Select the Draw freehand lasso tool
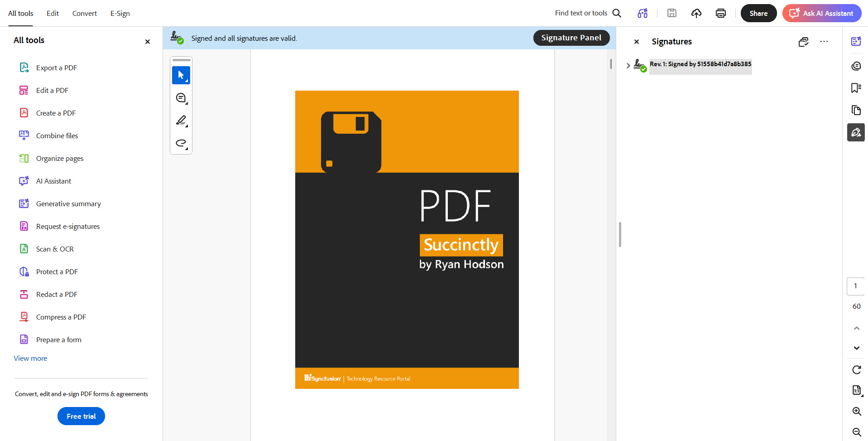This screenshot has width=868, height=441. coord(181,143)
